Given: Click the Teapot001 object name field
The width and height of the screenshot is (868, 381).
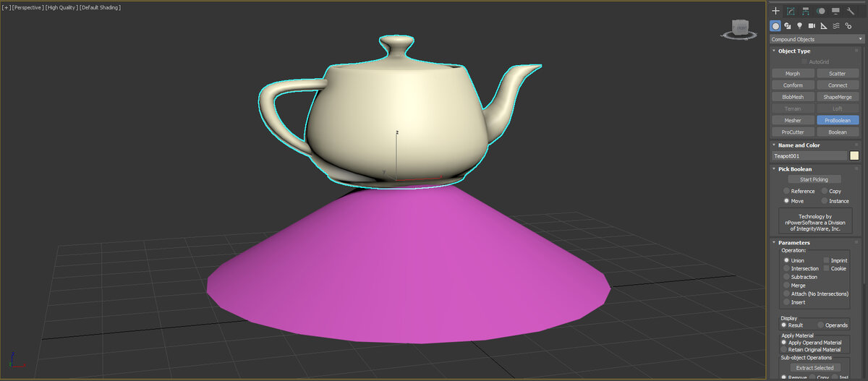Looking at the screenshot, I should (x=809, y=155).
